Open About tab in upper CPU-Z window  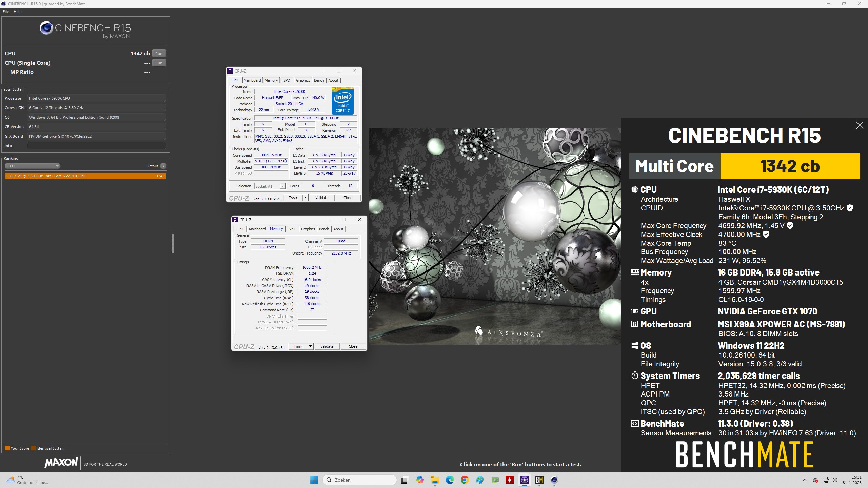[x=333, y=80]
